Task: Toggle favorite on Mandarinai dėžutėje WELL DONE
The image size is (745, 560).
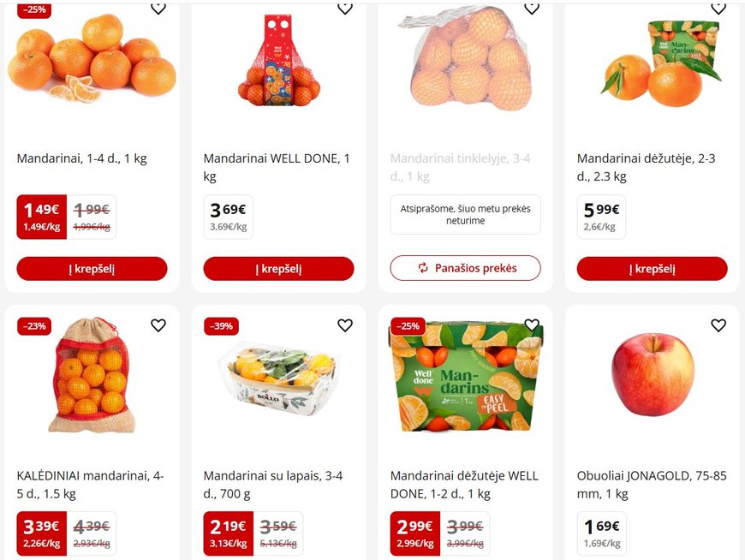Action: 531,325
